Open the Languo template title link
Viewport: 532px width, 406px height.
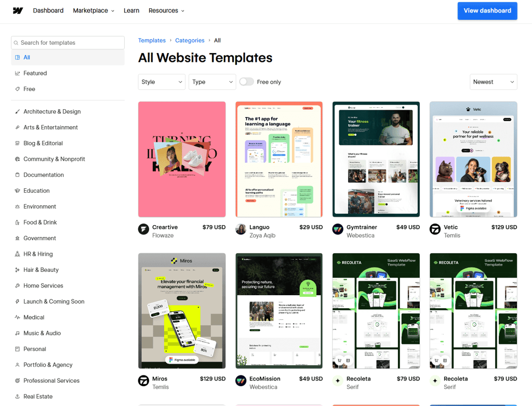tap(259, 227)
